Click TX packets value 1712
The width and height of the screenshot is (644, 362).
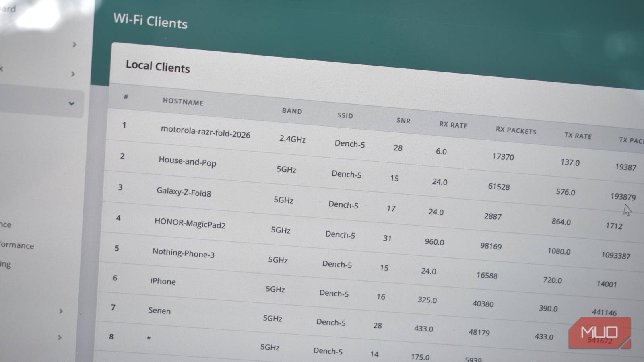(614, 226)
